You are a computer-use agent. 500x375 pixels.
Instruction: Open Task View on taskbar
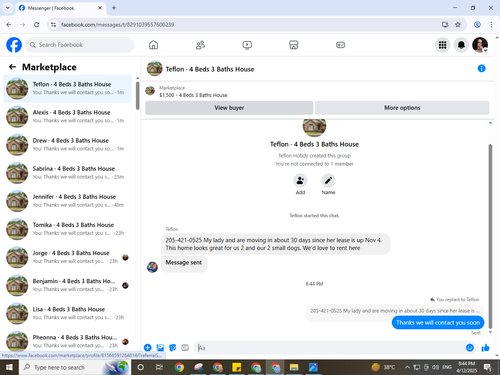(x=159, y=367)
